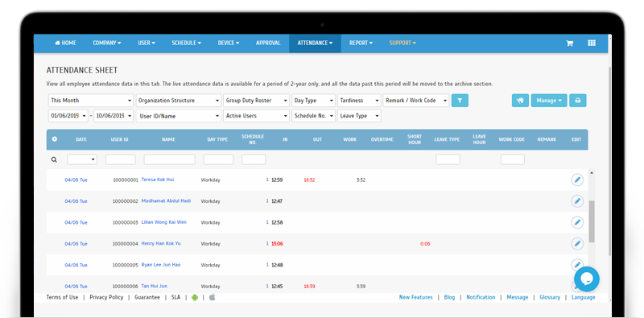
Task: Open Tan Hui Jun's name link
Action: (154, 286)
